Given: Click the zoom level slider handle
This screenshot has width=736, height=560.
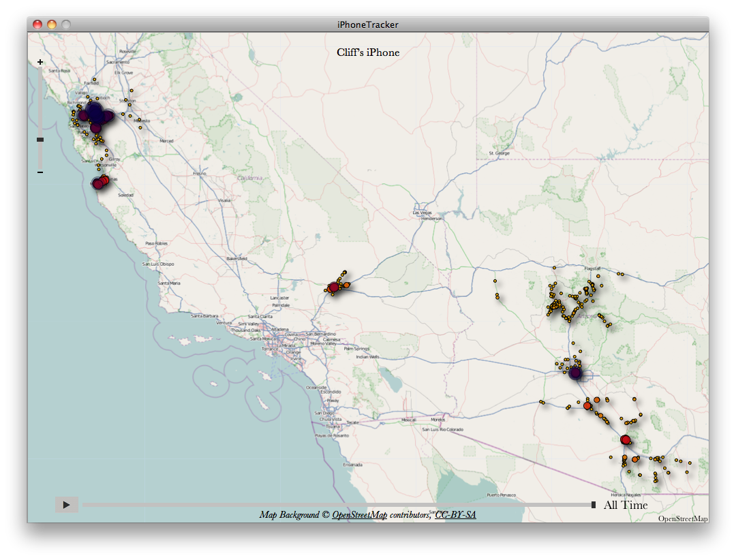Looking at the screenshot, I should coord(40,140).
